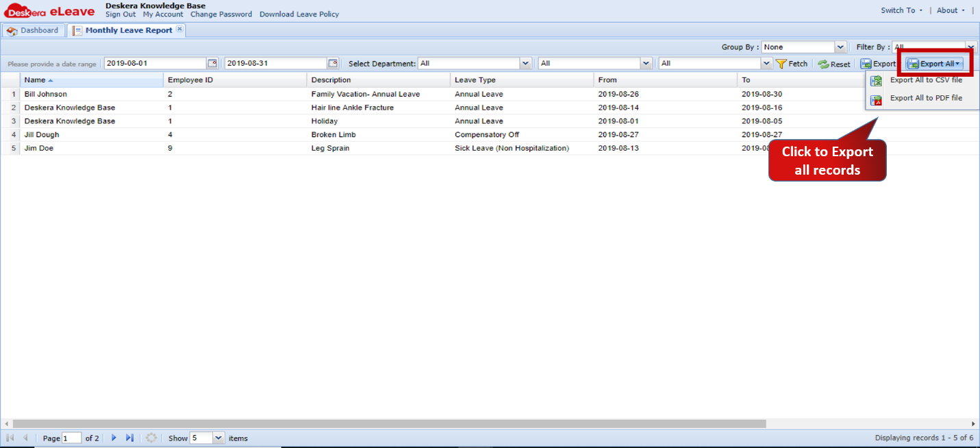This screenshot has width=980, height=448.
Task: Open the Export All dropdown button
Action: [935, 64]
